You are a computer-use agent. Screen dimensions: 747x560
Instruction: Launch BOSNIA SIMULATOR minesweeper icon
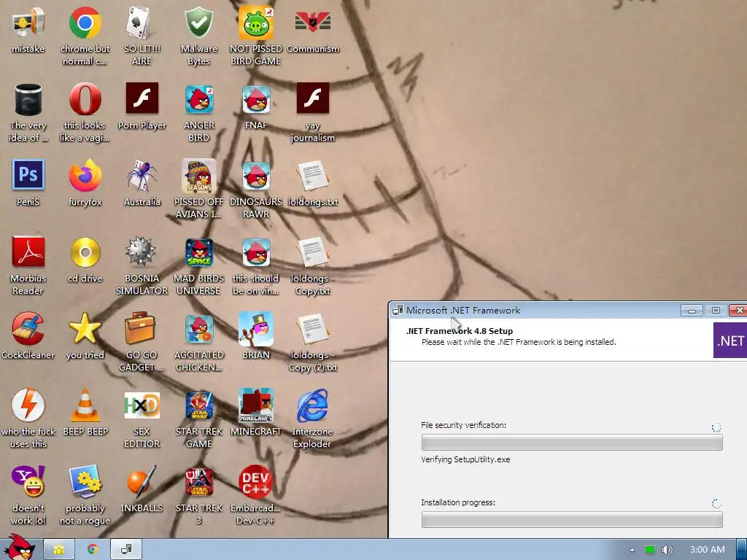(142, 252)
